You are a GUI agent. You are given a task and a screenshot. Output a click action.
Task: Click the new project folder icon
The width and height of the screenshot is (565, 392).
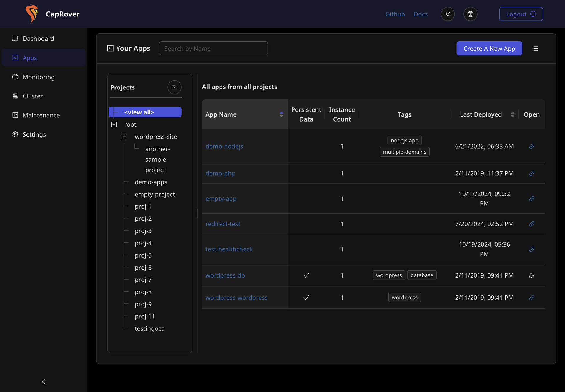[x=175, y=87]
